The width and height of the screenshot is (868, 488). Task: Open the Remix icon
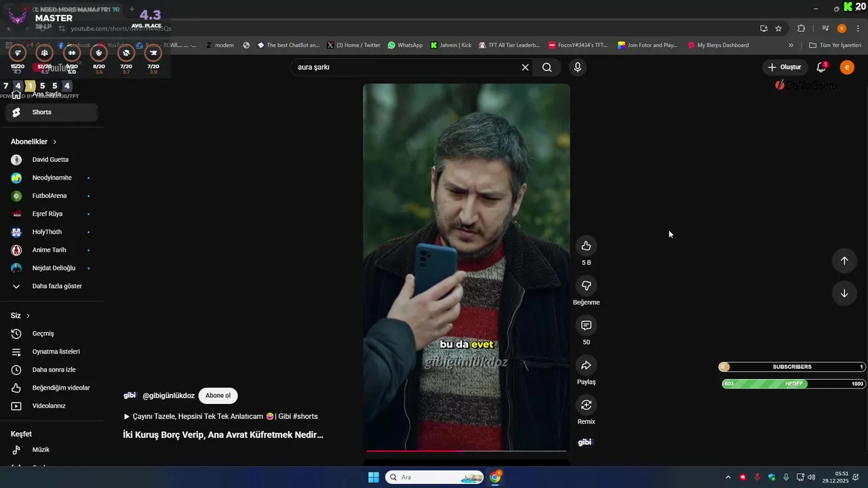(x=586, y=405)
